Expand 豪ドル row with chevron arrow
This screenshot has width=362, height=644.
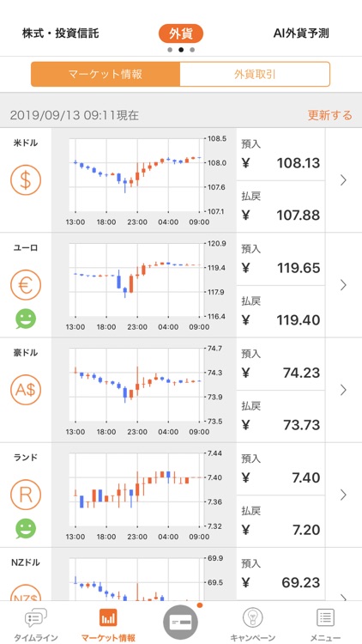point(343,390)
